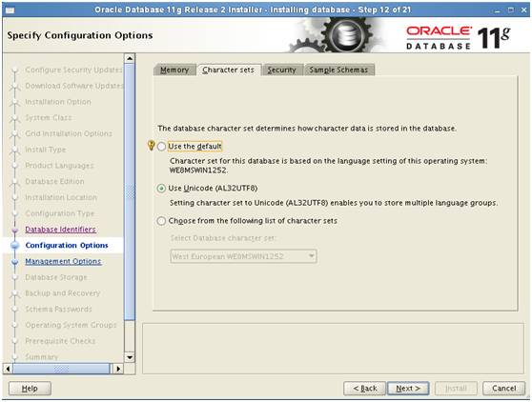Click the Prerequisite Checks step
The image size is (532, 402).
click(x=60, y=341)
